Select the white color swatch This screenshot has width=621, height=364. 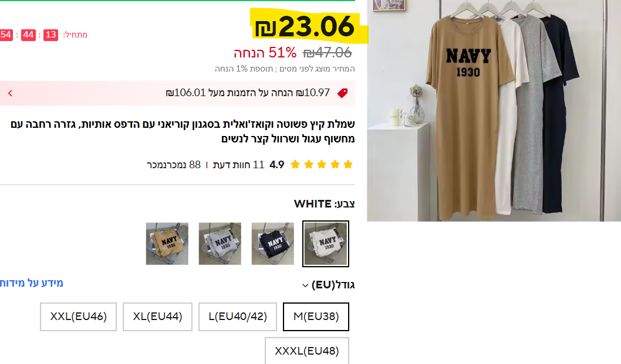[x=326, y=244]
